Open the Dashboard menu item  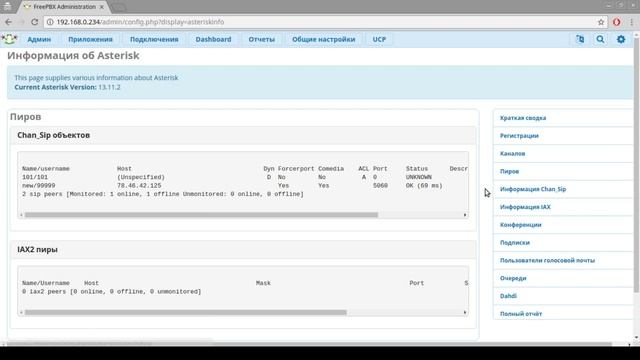pyautogui.click(x=213, y=39)
